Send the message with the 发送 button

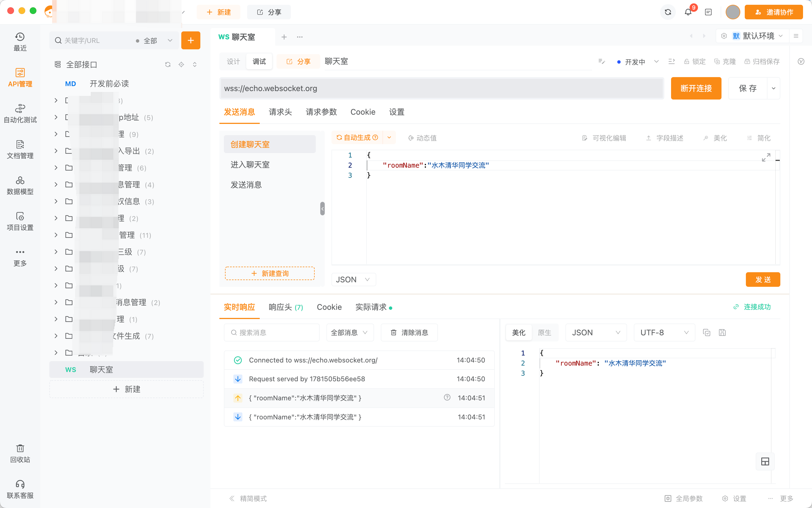pos(763,279)
